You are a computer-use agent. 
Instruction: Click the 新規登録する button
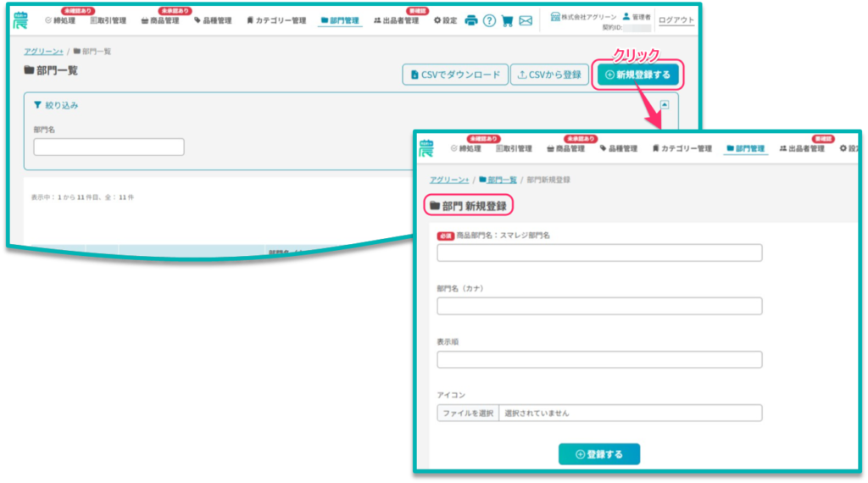click(637, 75)
